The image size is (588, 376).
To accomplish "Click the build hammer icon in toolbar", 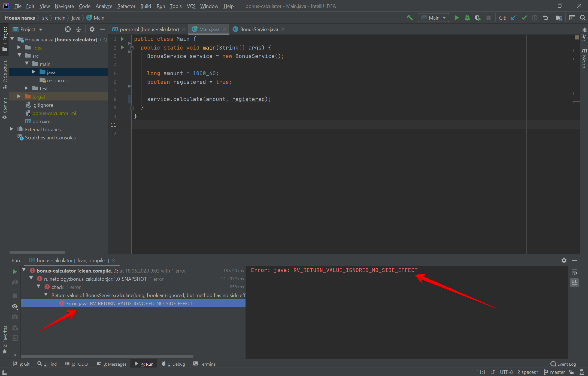I will (410, 17).
